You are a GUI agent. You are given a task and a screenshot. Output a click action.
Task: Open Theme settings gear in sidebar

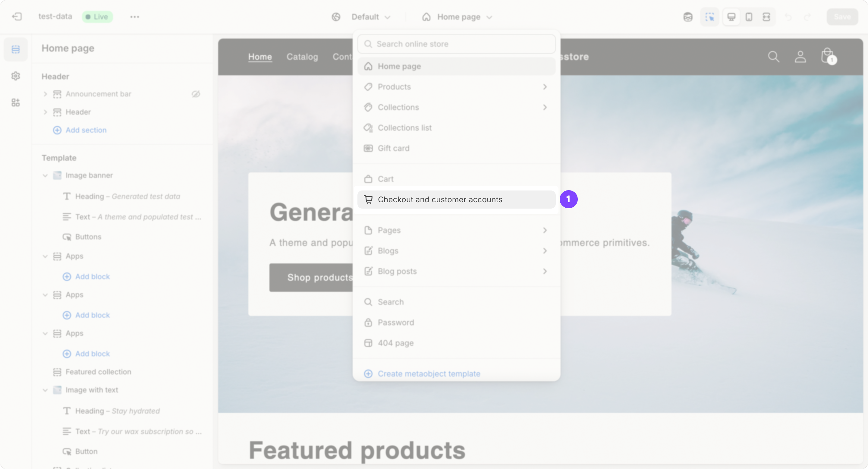click(x=15, y=76)
